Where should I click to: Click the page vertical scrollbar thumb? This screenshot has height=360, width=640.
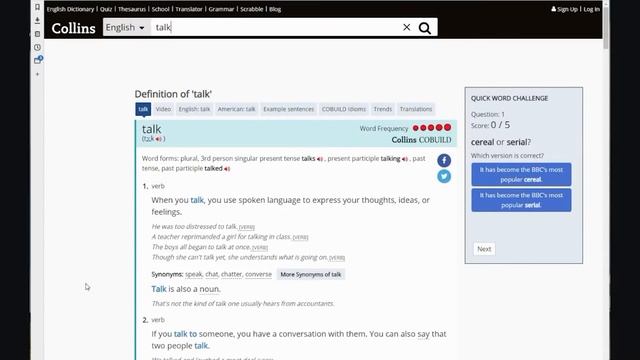pyautogui.click(x=606, y=27)
